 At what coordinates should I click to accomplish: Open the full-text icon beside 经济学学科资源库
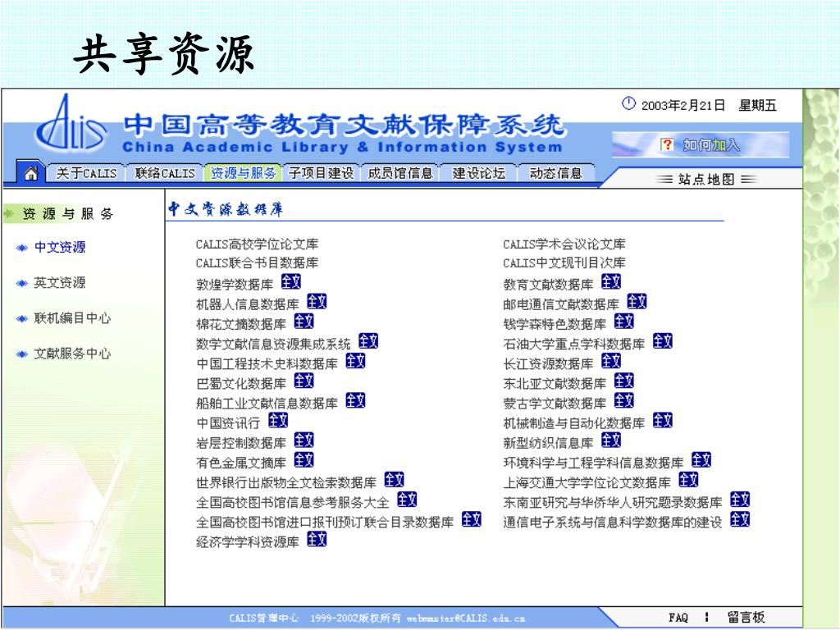pos(317,540)
